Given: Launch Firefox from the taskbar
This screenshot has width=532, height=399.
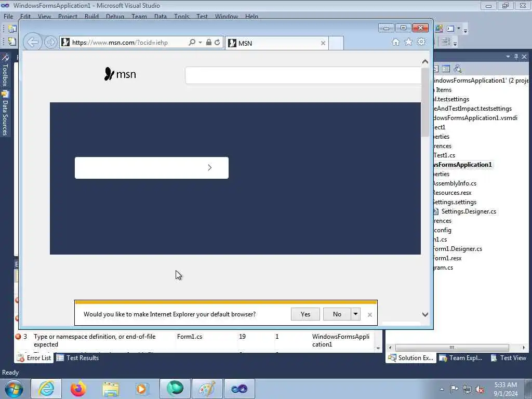Looking at the screenshot, I should [78, 389].
